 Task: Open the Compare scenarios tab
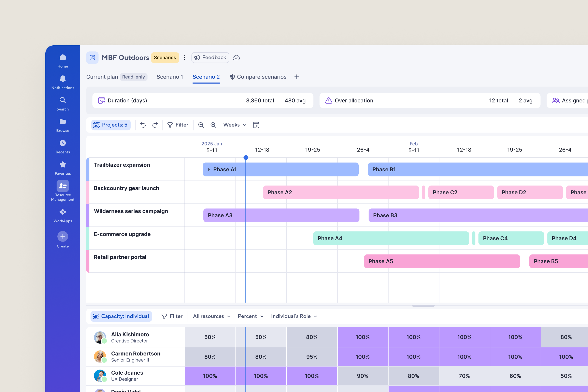pyautogui.click(x=258, y=77)
